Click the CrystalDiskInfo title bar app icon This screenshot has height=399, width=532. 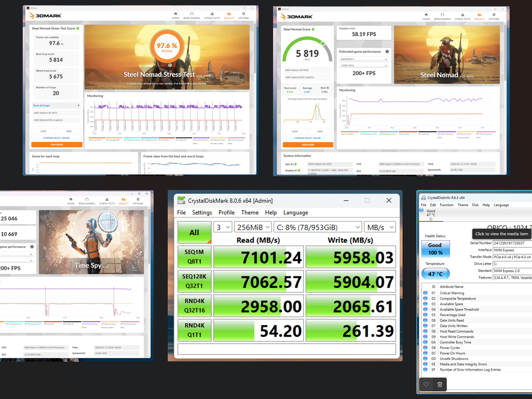tap(423, 198)
